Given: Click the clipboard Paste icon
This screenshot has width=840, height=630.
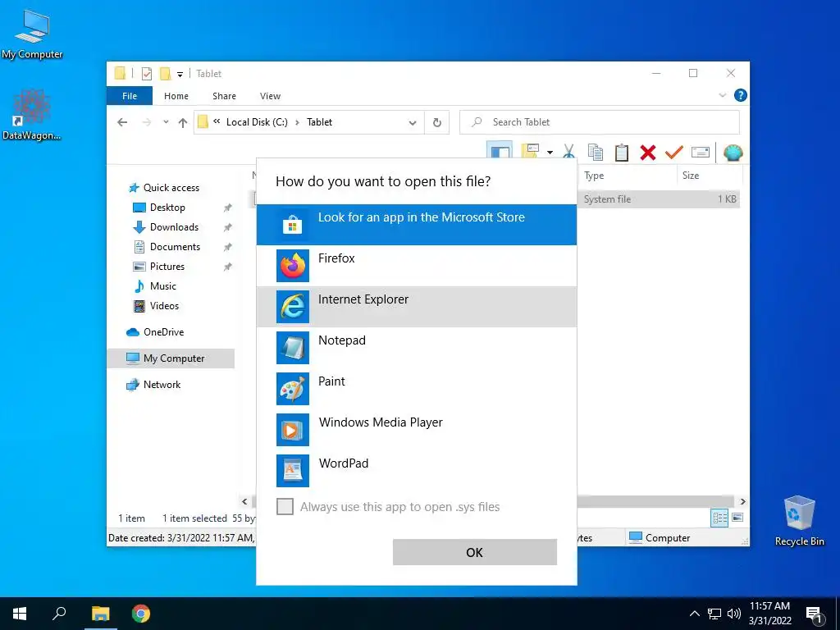Looking at the screenshot, I should tap(622, 152).
